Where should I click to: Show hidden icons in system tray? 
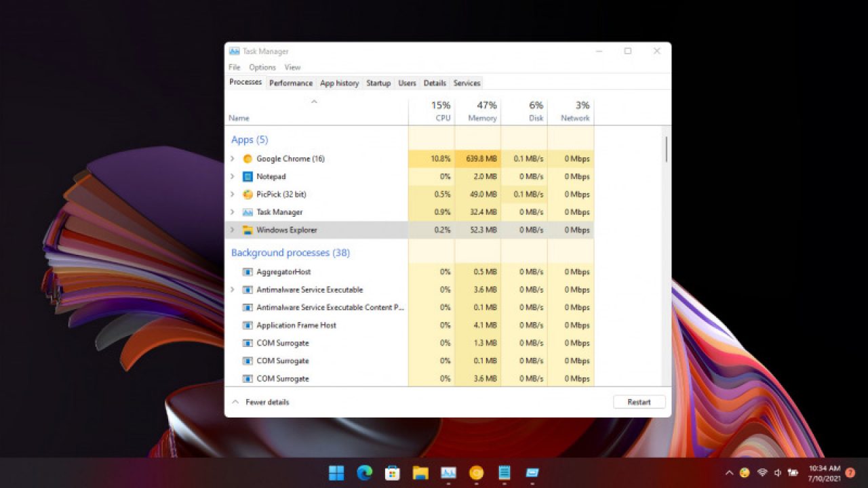point(729,472)
